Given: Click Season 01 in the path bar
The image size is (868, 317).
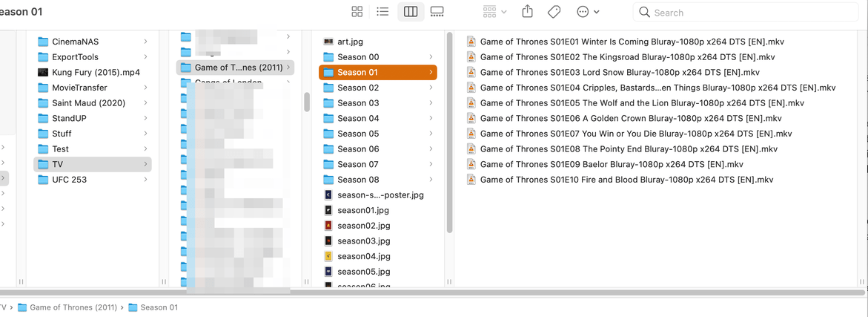Looking at the screenshot, I should click(x=153, y=307).
